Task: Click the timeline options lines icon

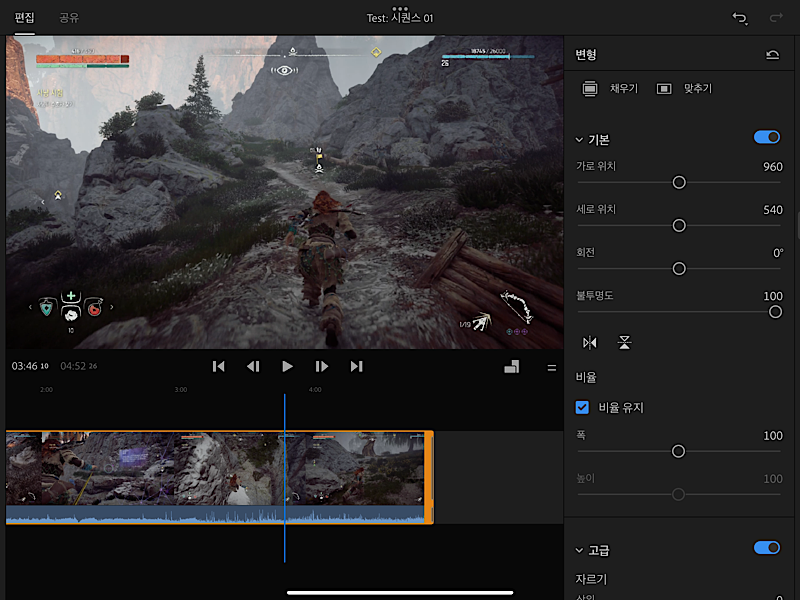Action: [x=552, y=368]
